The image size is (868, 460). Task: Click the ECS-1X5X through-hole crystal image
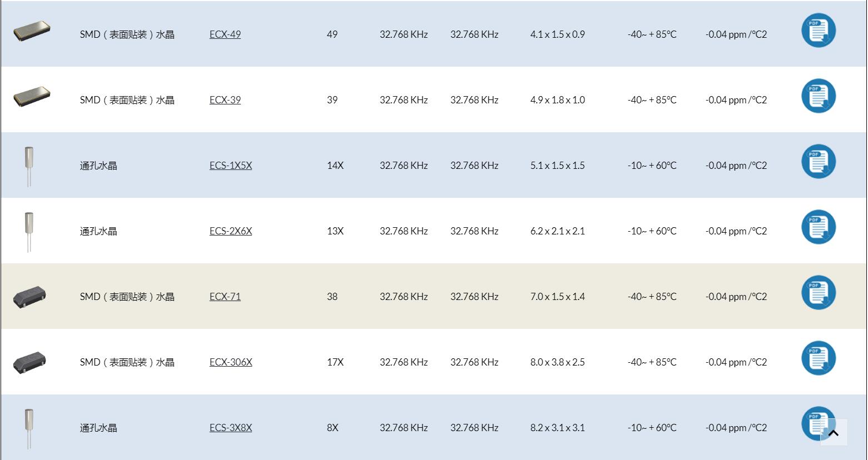29,165
